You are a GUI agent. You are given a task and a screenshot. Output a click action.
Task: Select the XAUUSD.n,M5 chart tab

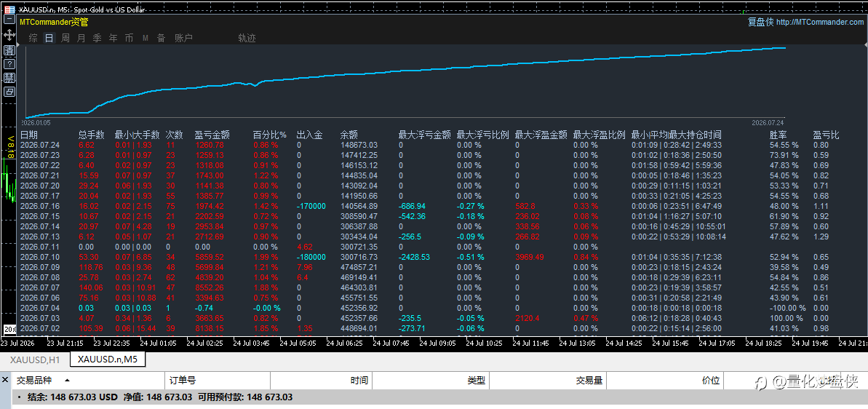108,360
